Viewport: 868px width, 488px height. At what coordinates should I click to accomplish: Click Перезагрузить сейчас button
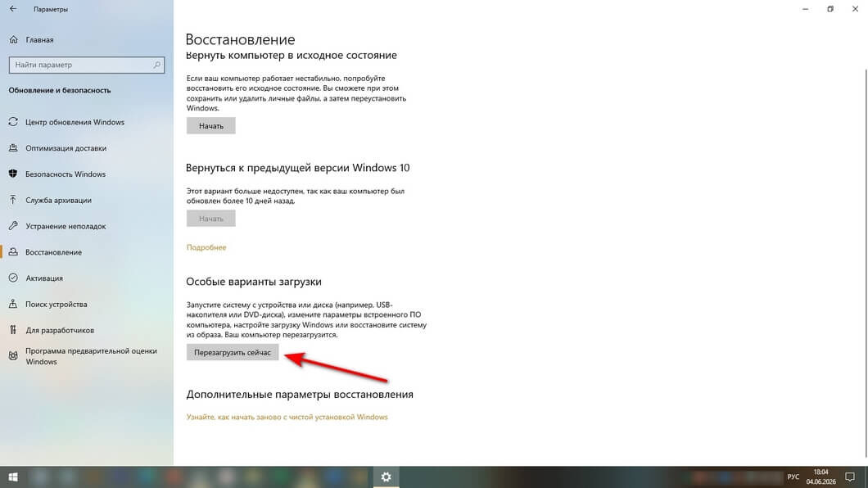point(233,352)
